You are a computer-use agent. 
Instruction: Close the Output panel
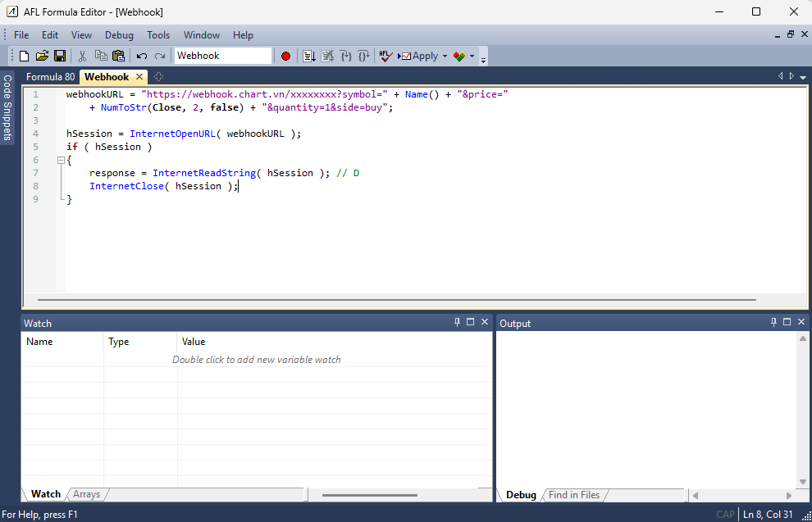[801, 322]
